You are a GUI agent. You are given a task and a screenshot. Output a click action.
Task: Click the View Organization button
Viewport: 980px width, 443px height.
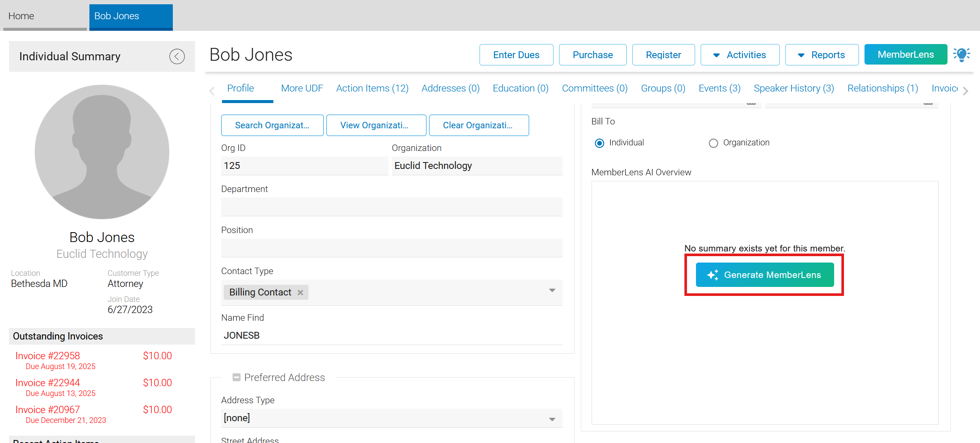pos(376,125)
